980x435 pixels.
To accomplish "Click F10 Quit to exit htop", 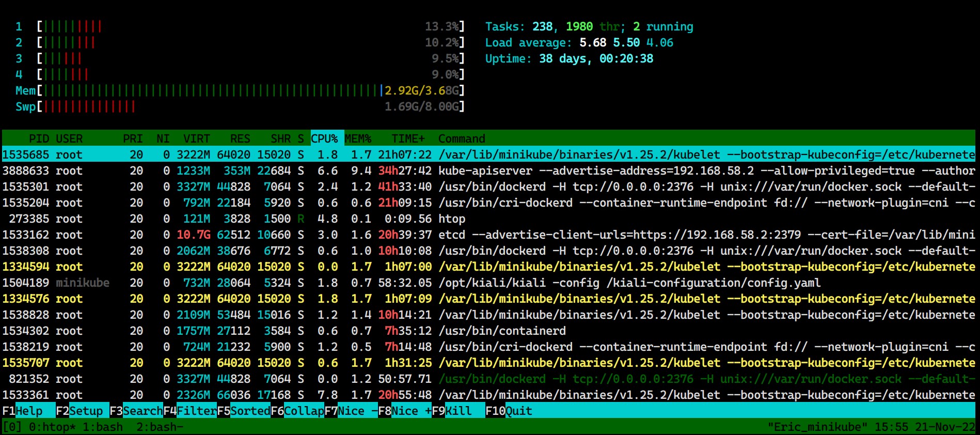I will (x=509, y=411).
